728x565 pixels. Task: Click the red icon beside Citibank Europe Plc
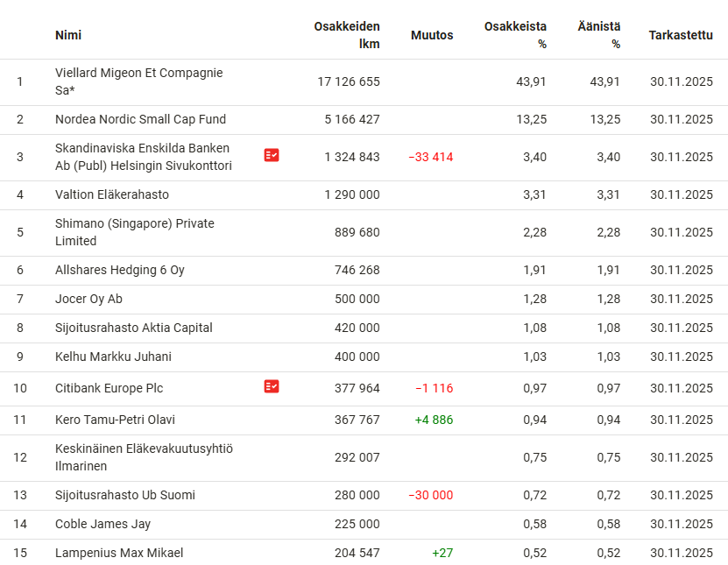(x=272, y=386)
